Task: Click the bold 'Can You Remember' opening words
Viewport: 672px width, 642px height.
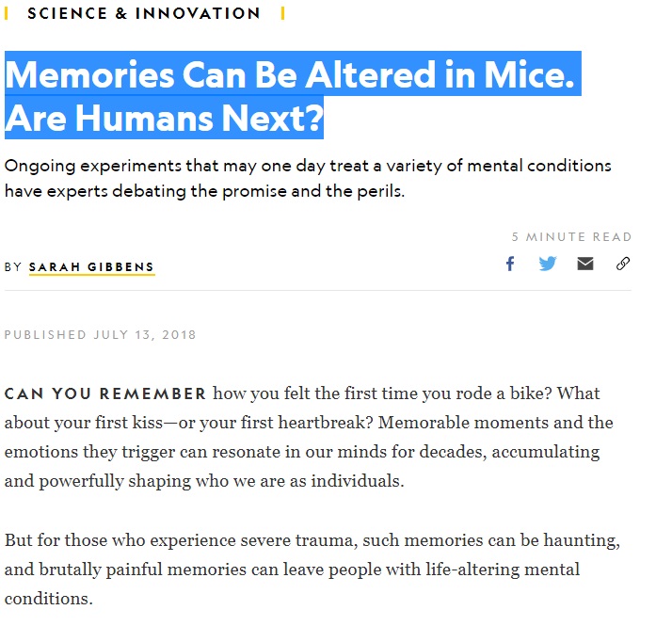Action: pos(105,393)
